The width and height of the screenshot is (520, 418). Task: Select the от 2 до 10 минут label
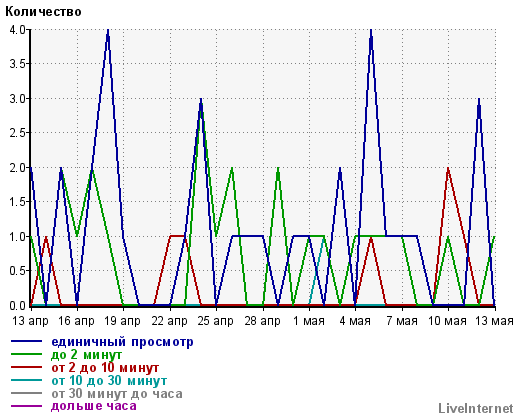tap(105, 368)
